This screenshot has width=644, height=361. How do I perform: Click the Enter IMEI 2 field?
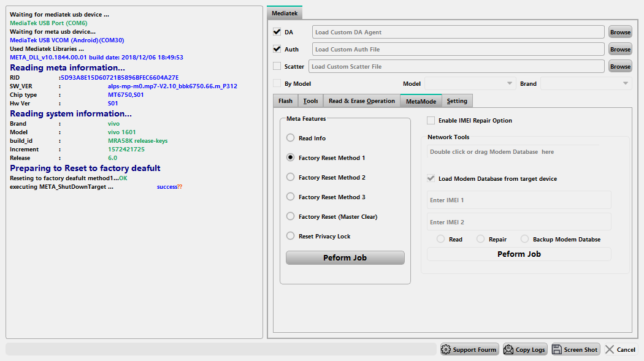click(519, 222)
